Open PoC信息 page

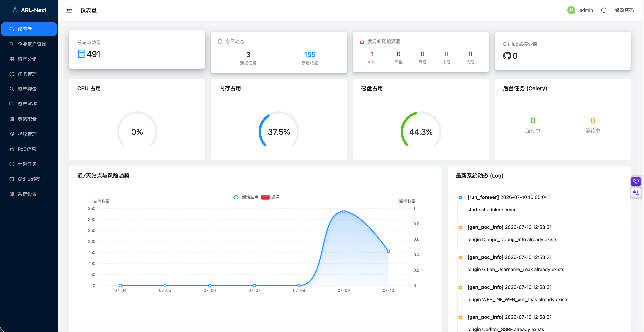[29, 149]
